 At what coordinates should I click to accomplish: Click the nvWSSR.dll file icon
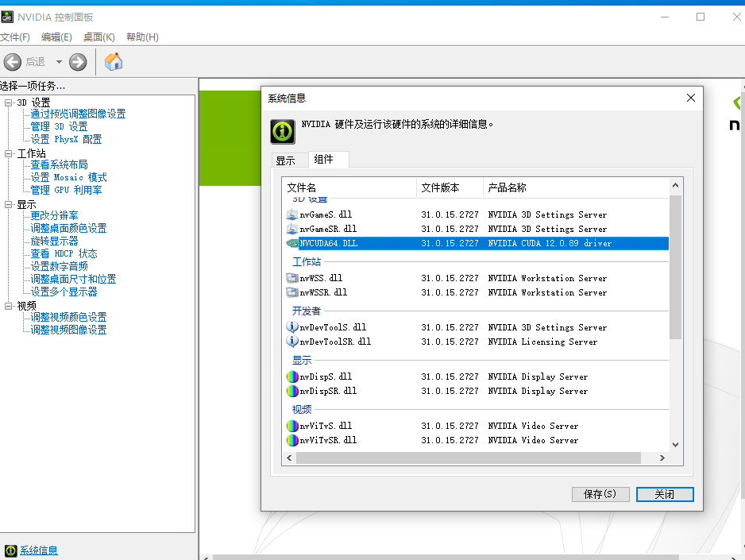[291, 292]
